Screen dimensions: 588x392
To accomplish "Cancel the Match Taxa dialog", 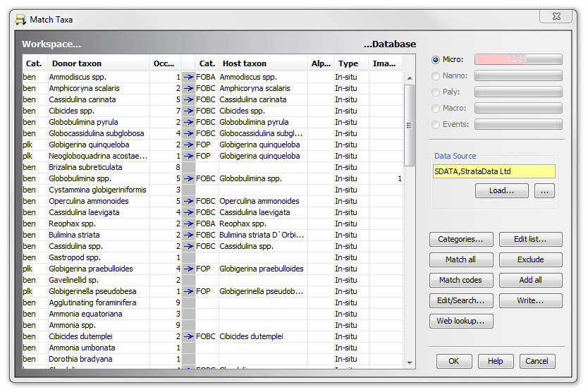I will [x=537, y=361].
